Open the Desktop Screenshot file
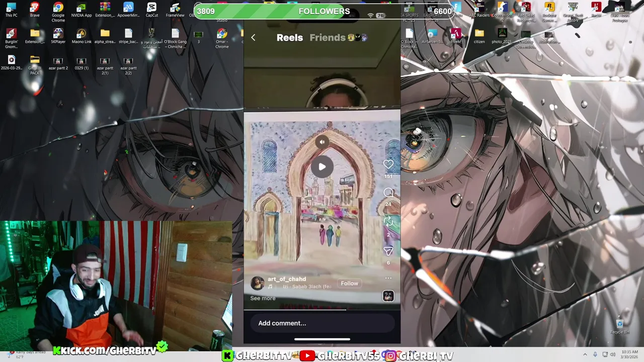644x362 pixels. coord(526,39)
